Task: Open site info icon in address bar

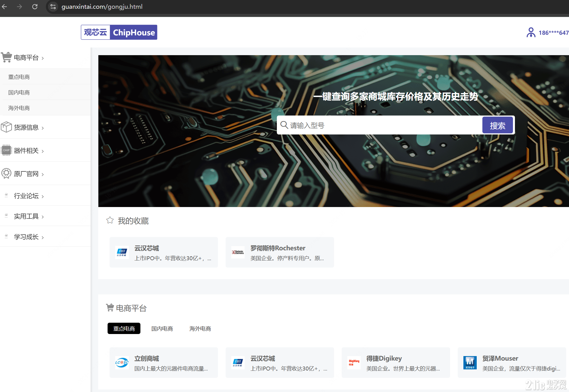Action: click(53, 7)
